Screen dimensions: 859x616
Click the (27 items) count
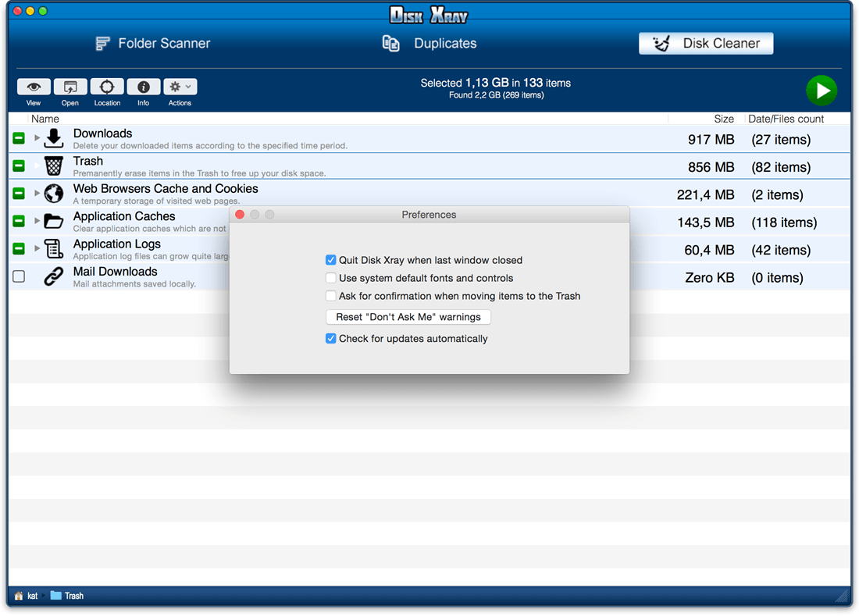pos(781,140)
